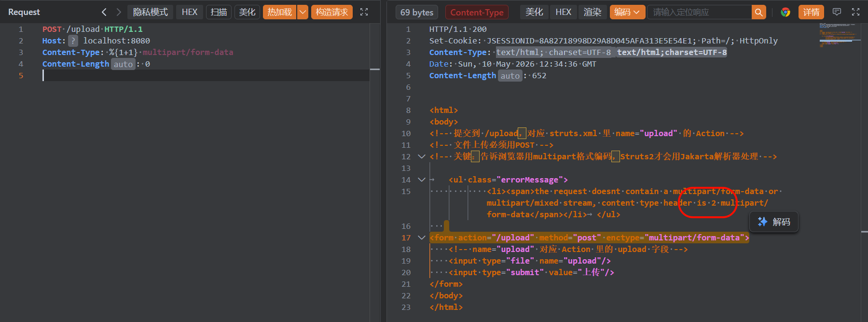Expand the Request panel to fullscreen
Image resolution: width=868 pixels, height=322 pixels.
click(364, 12)
